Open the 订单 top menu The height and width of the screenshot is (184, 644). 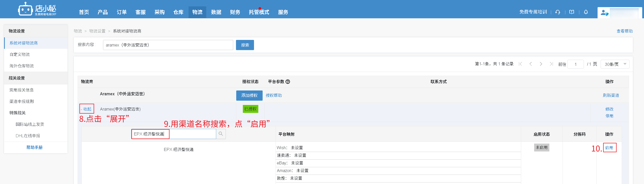122,12
